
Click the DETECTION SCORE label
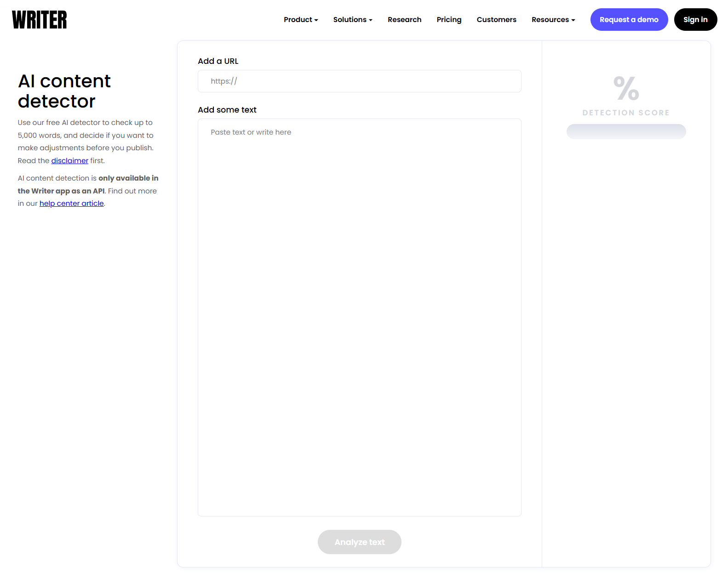626,113
